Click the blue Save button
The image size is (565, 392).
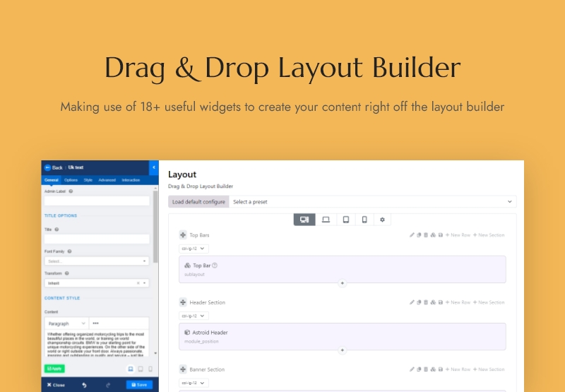(x=139, y=385)
